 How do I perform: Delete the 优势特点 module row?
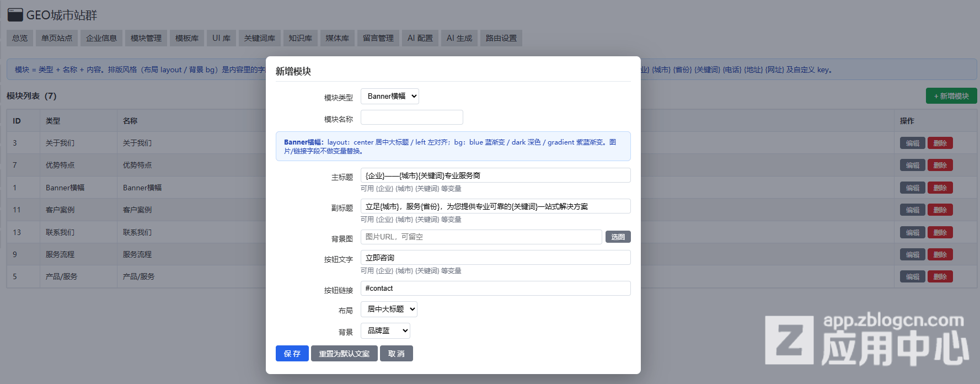[x=940, y=166]
